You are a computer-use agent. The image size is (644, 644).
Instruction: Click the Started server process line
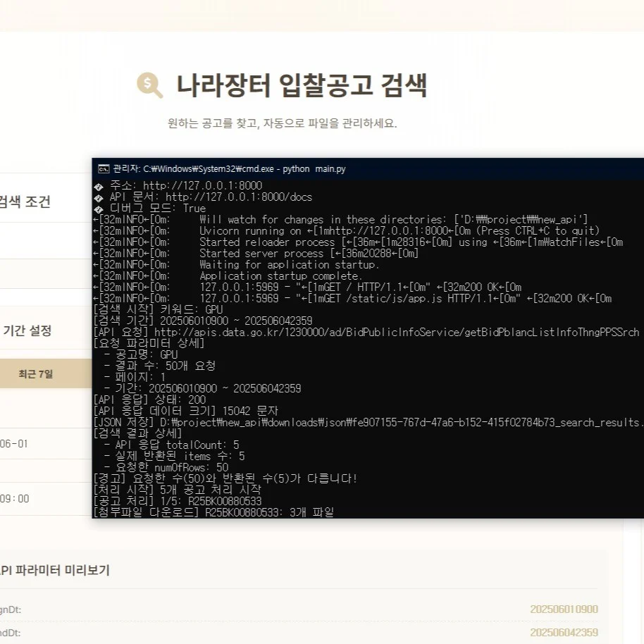pyautogui.click(x=256, y=254)
